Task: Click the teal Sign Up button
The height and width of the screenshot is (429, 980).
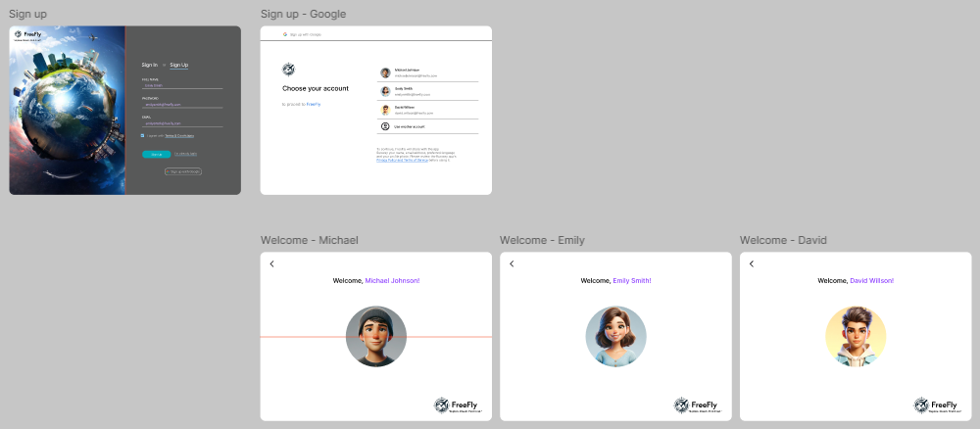Action: [x=156, y=154]
